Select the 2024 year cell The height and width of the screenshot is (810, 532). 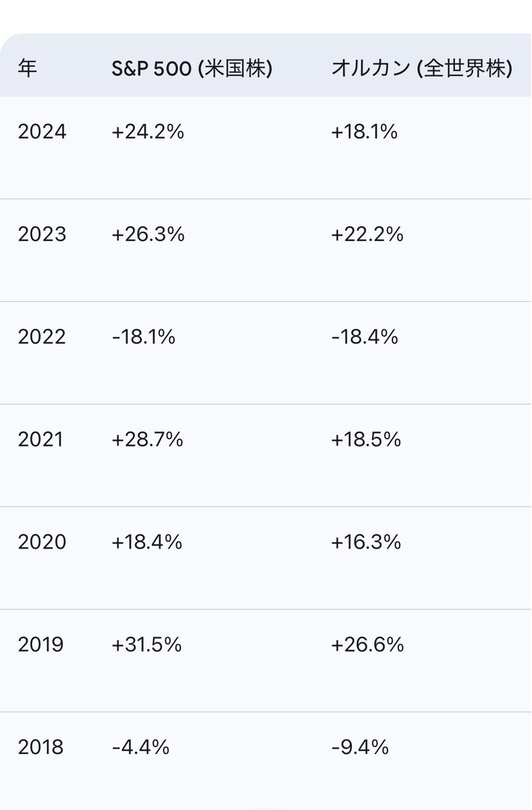pos(42,132)
